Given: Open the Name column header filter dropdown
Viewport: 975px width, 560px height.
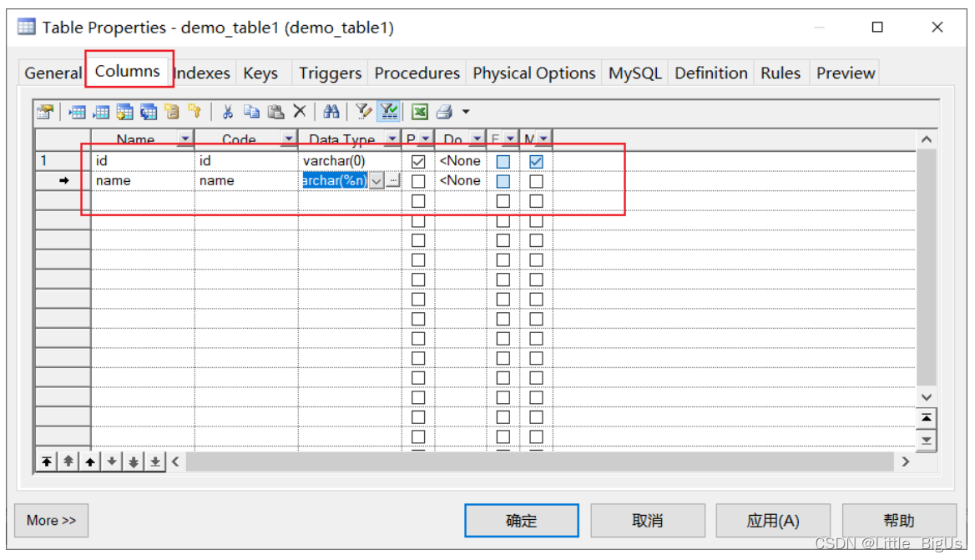Looking at the screenshot, I should 185,139.
